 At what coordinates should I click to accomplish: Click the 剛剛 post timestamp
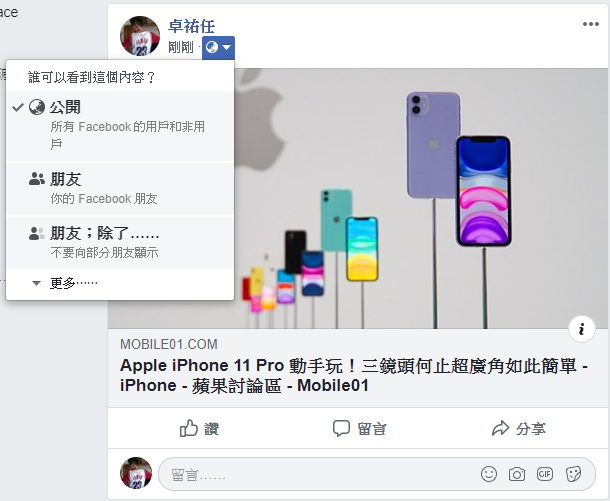[x=181, y=47]
